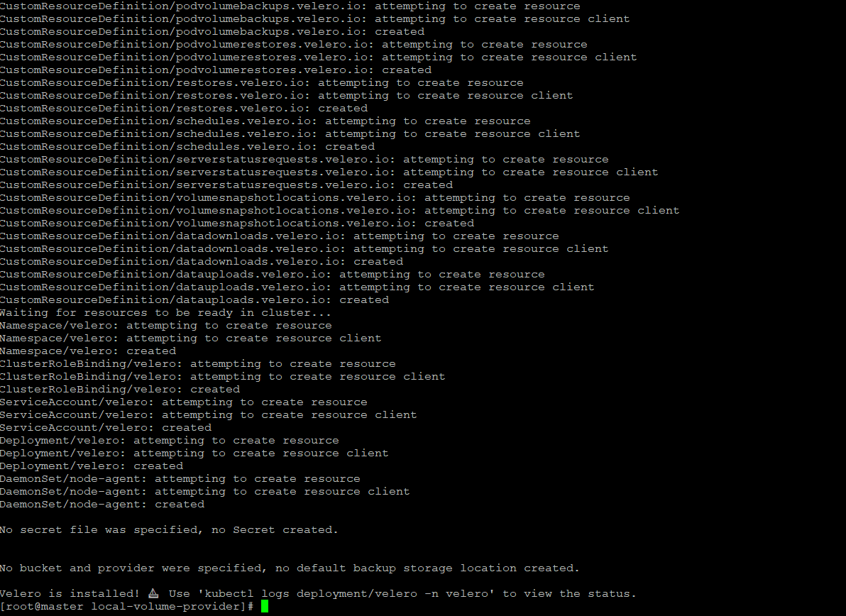This screenshot has height=616, width=846.
Task: Click volumesnapshotlocations.velero.io line ending 'resource client'
Action: click(x=340, y=210)
